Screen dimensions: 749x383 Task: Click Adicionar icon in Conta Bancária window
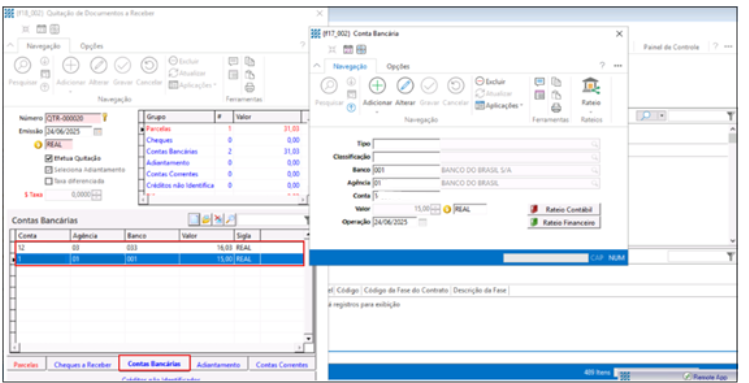[377, 86]
